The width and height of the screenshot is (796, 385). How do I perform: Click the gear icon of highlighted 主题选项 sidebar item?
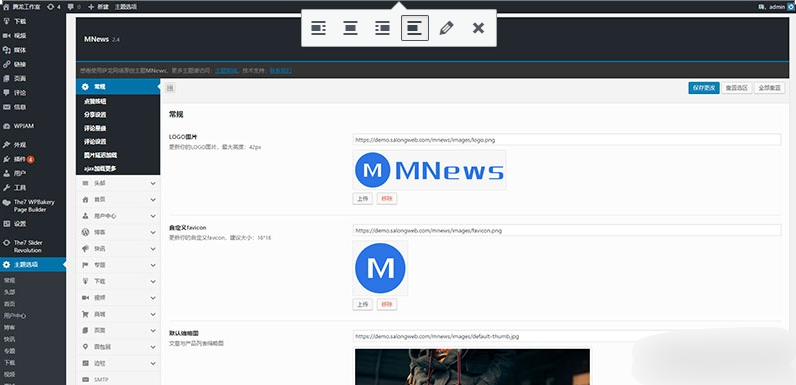[7, 264]
